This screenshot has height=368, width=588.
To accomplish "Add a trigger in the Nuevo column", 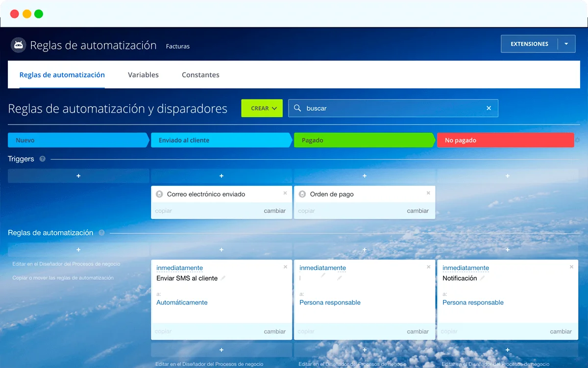I will pos(78,176).
